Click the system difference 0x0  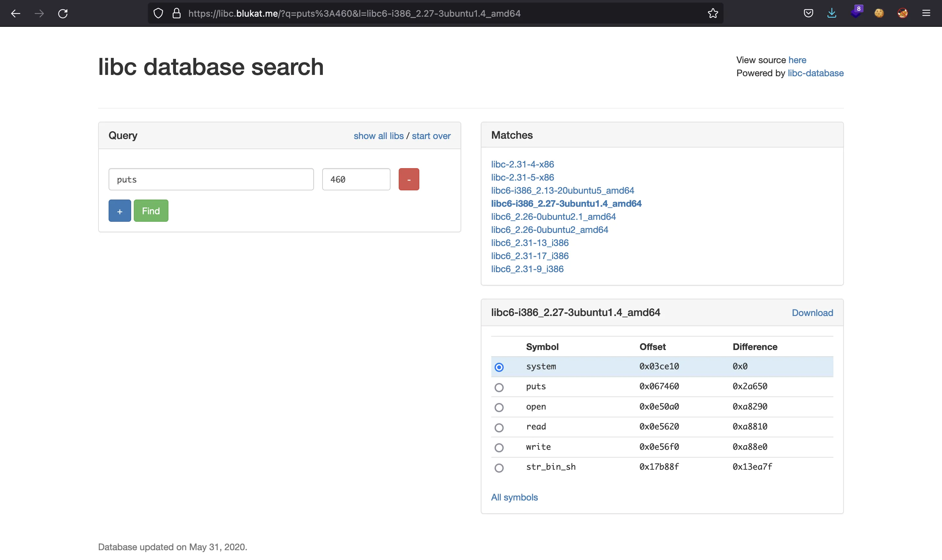[740, 366]
